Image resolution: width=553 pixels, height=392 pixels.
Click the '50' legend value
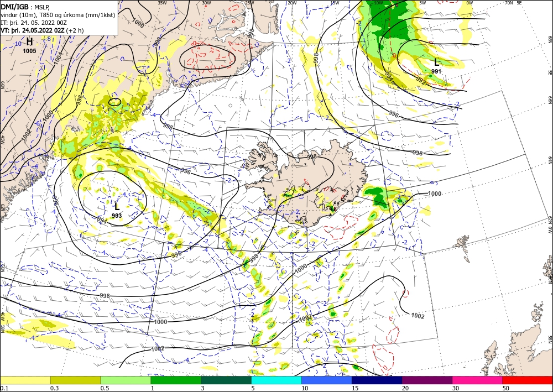pyautogui.click(x=506, y=388)
